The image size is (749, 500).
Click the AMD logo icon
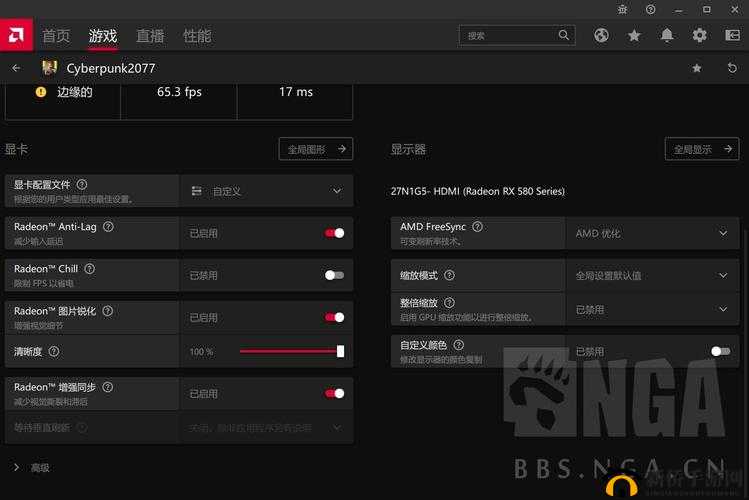click(16, 35)
